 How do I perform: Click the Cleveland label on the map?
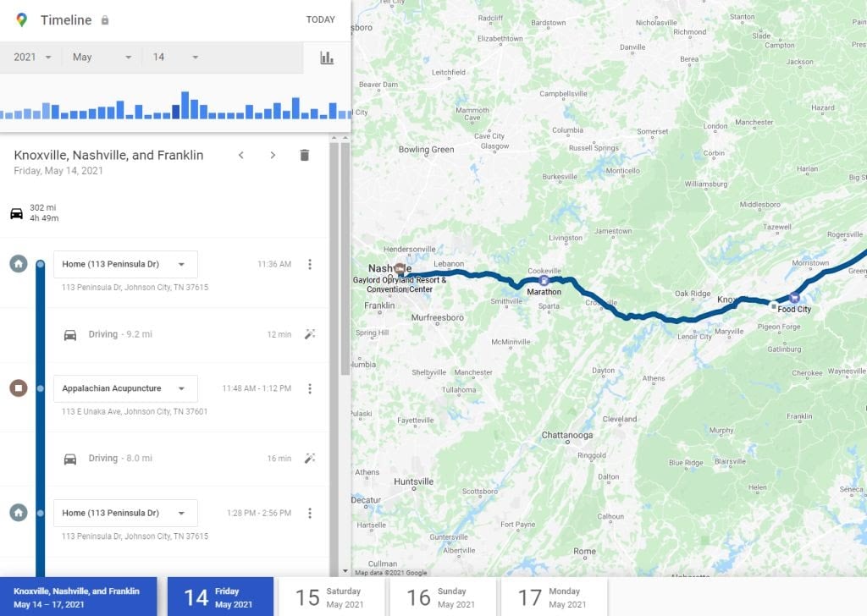(620, 420)
